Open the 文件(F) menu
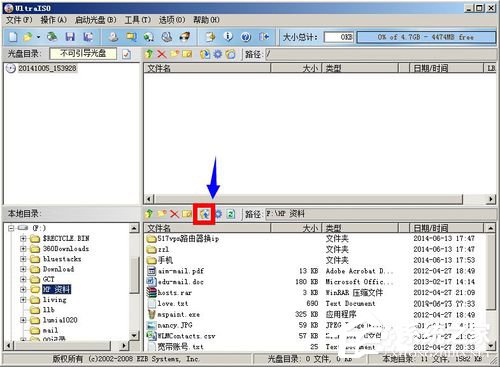The width and height of the screenshot is (500, 367). click(19, 20)
